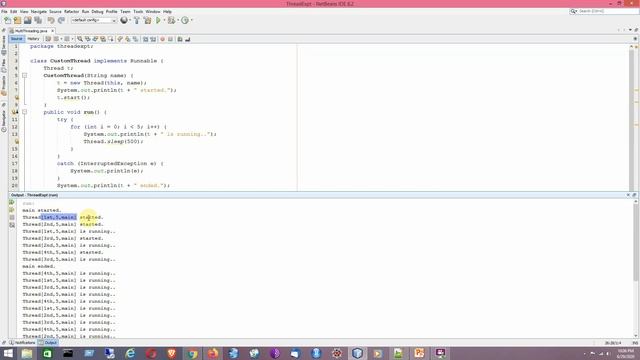Screen dimensions: 640x360
Task: Click the Navigator side panel tab
Action: [x=4, y=121]
